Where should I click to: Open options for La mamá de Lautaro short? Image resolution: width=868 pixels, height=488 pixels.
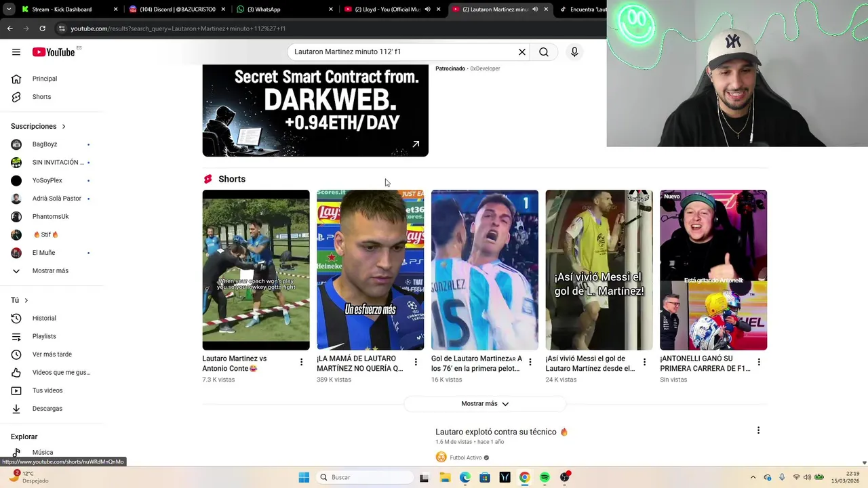pos(416,363)
